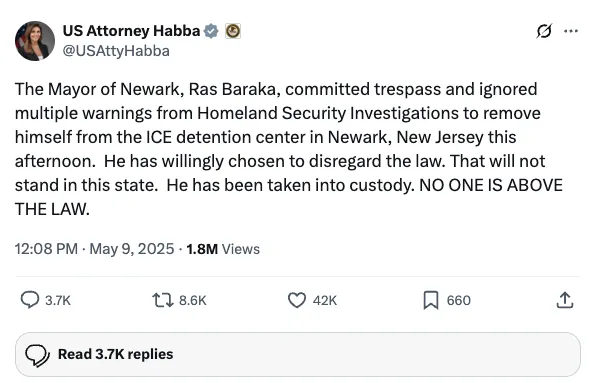Open the US Attorney Habba display name
Image resolution: width=597 pixels, height=383 pixels.
pos(131,31)
